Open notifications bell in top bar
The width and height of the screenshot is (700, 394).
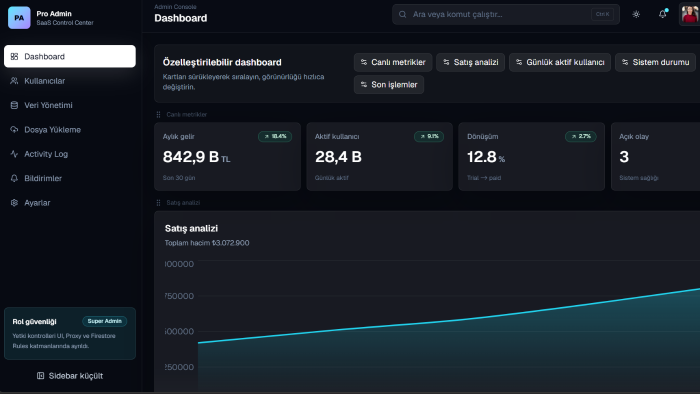pos(662,14)
